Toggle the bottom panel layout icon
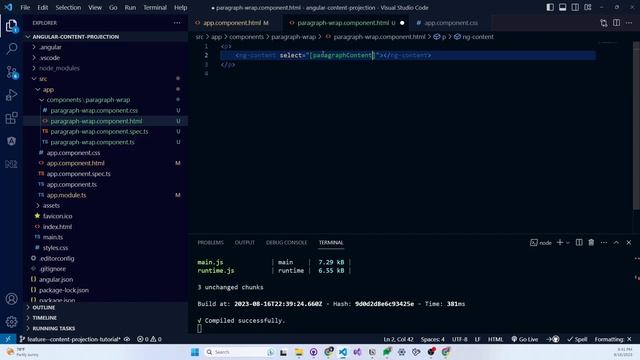This screenshot has width=640, height=360. (x=562, y=7)
